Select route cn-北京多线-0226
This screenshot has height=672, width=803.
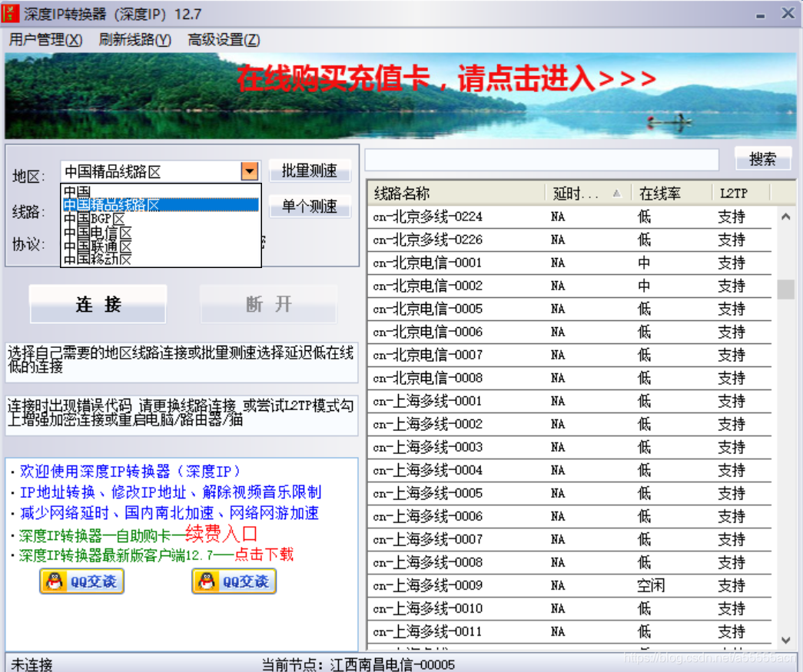point(569,240)
